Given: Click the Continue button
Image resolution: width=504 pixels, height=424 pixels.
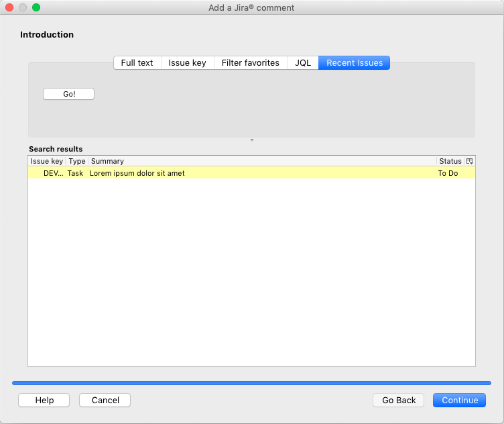Looking at the screenshot, I should [x=460, y=401].
